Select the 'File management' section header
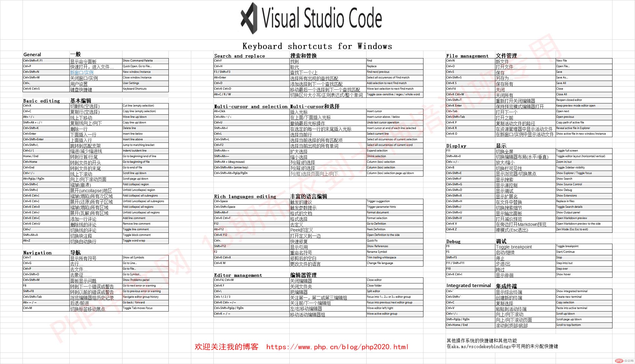Image resolution: width=635 pixels, height=364 pixels. click(467, 56)
